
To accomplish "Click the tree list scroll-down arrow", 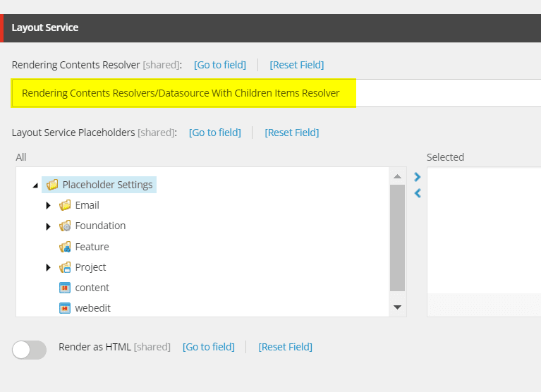I will pyautogui.click(x=398, y=307).
